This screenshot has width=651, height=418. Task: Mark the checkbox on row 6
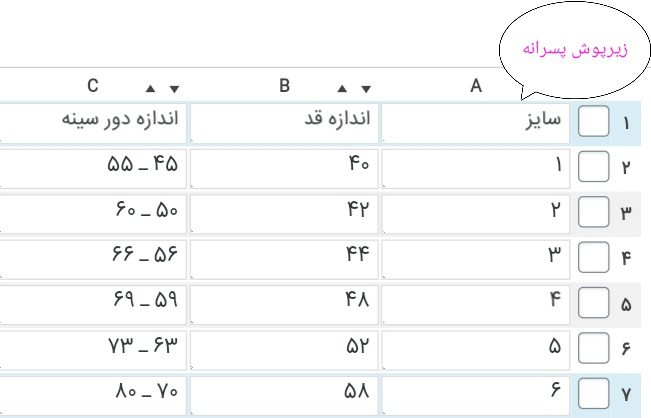(x=594, y=349)
